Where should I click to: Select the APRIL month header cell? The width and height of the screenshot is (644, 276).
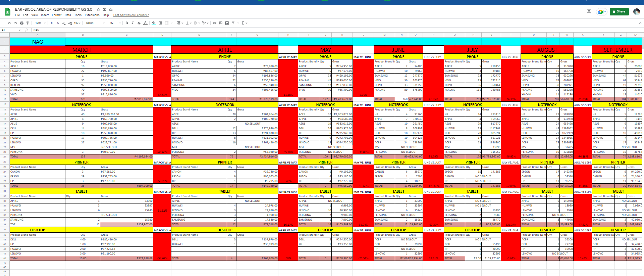pos(225,50)
